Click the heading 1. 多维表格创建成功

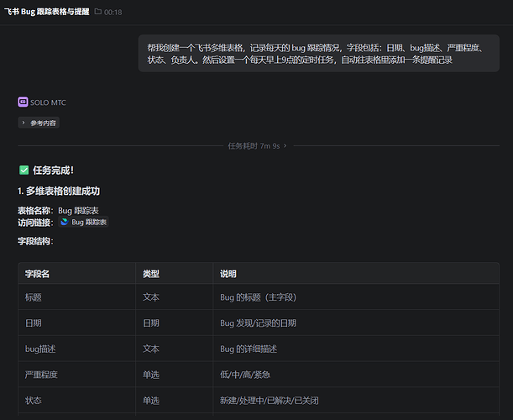59,191
